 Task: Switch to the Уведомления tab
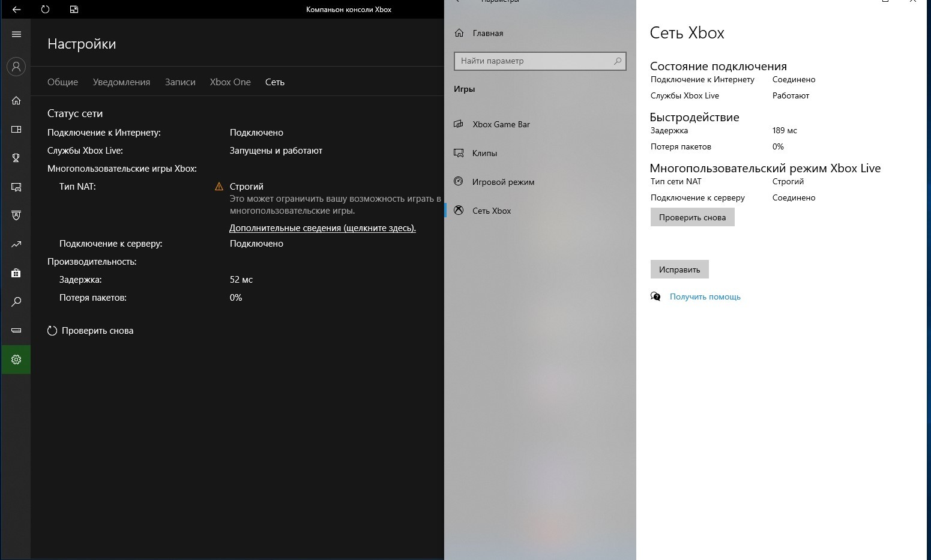point(121,82)
